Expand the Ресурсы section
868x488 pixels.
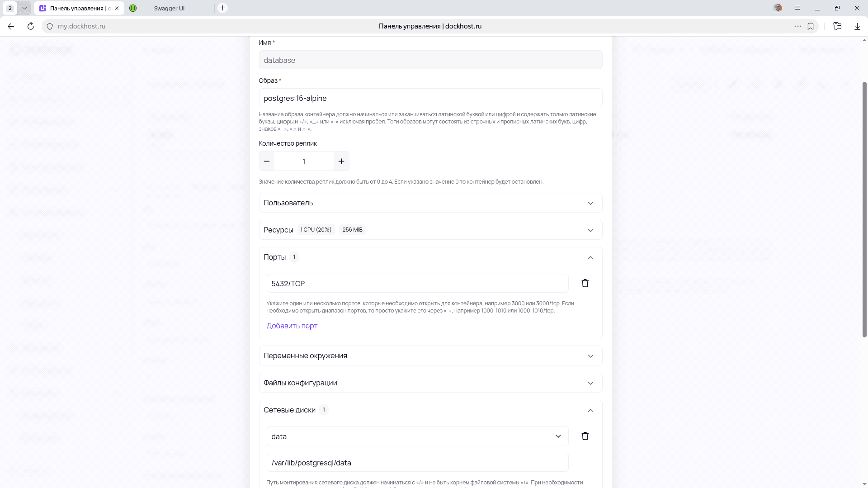coord(430,230)
